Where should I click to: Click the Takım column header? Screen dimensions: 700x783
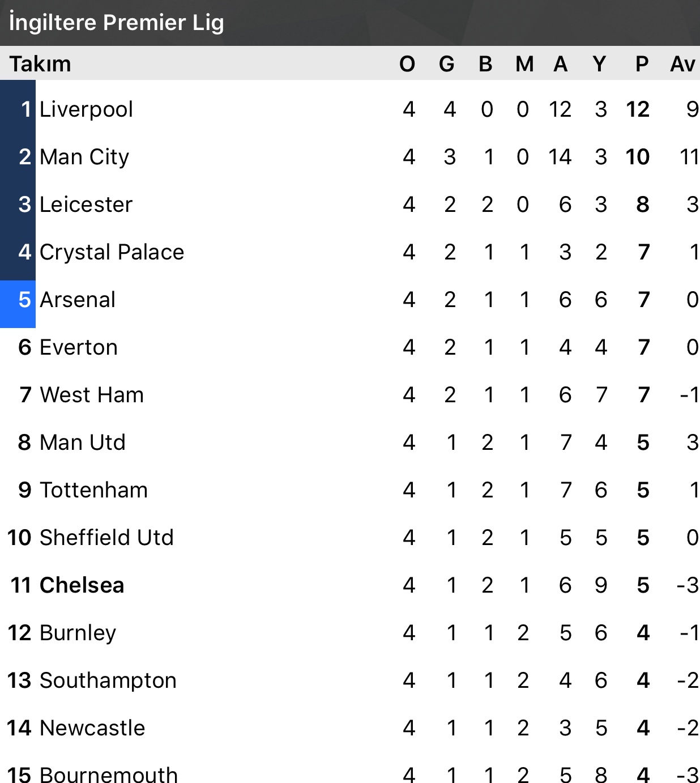40,64
